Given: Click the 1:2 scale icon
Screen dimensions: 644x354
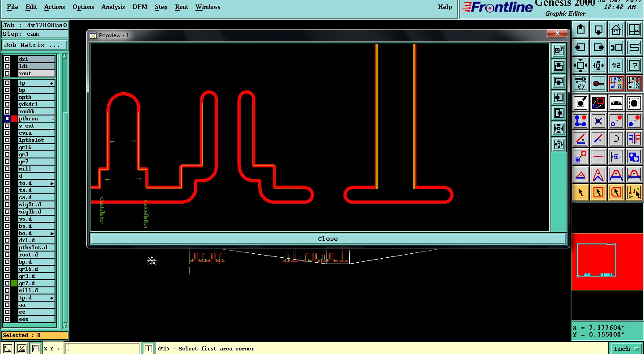Looking at the screenshot, I should pos(616,65).
